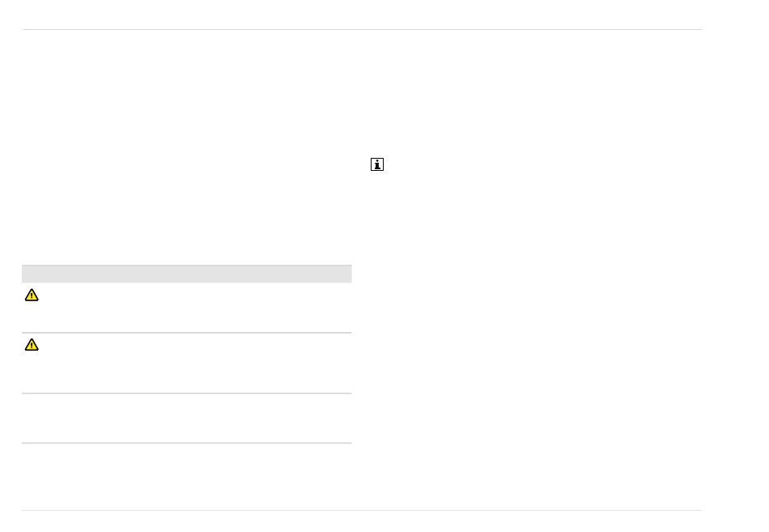Click the divider line beneath the lower warning row

coord(187,393)
